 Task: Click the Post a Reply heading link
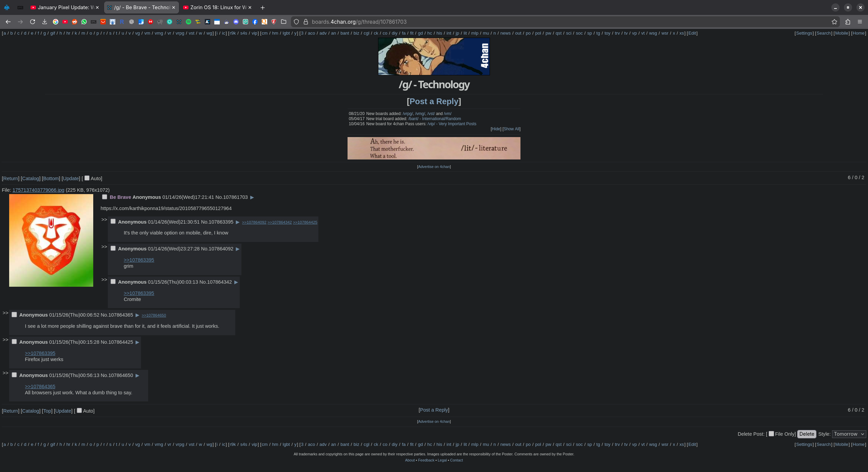[x=434, y=101]
